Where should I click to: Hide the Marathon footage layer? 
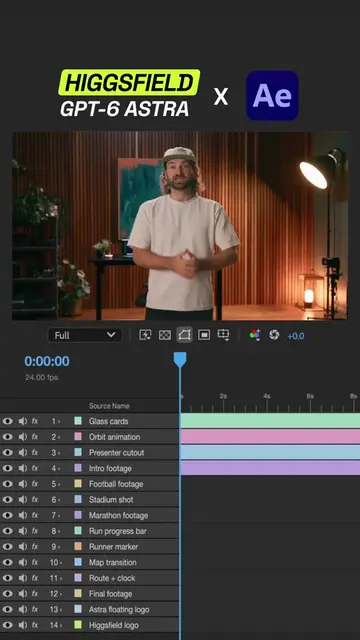[x=7, y=515]
